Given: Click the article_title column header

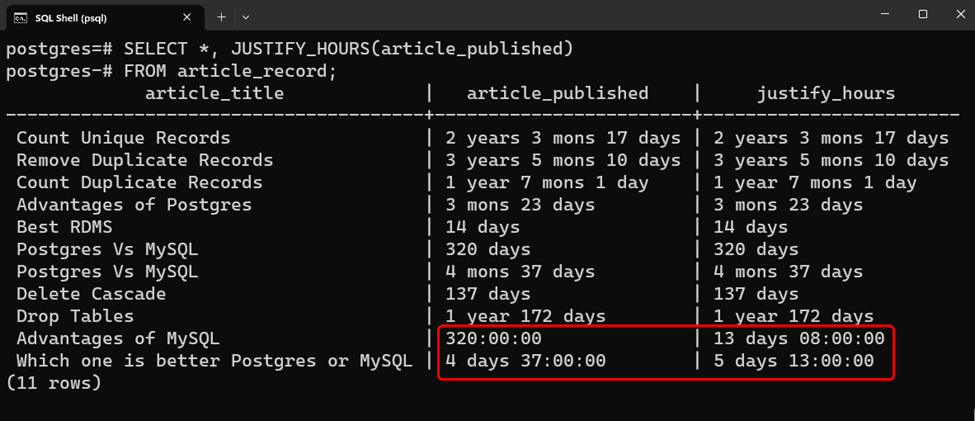Looking at the screenshot, I should [215, 93].
